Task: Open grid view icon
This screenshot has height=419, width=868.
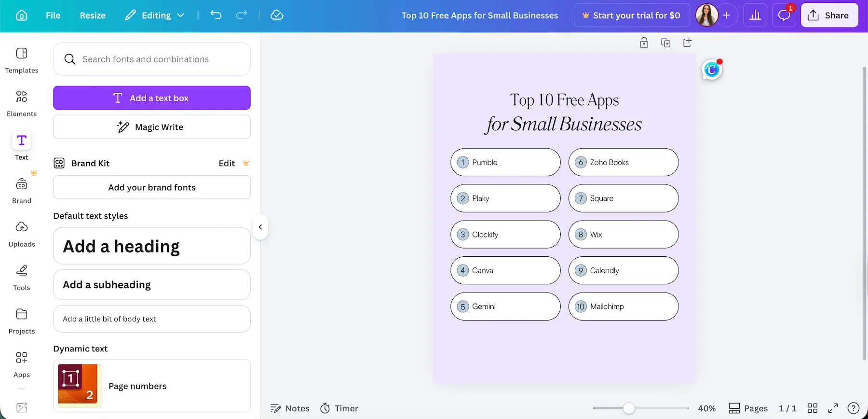Action: coord(813,408)
